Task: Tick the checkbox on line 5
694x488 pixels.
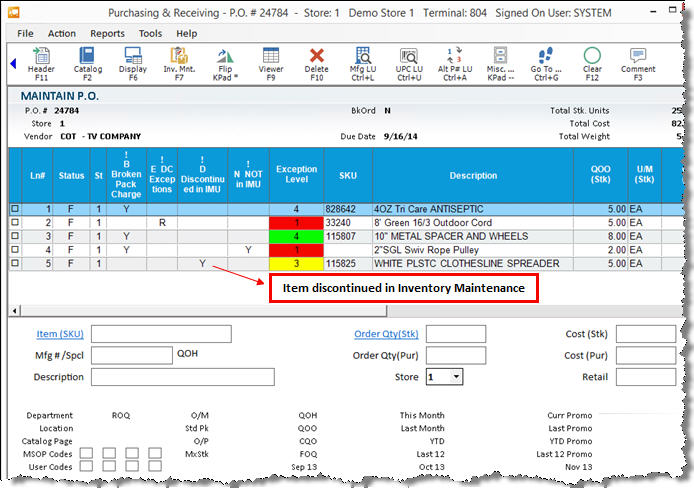Action: point(14,264)
